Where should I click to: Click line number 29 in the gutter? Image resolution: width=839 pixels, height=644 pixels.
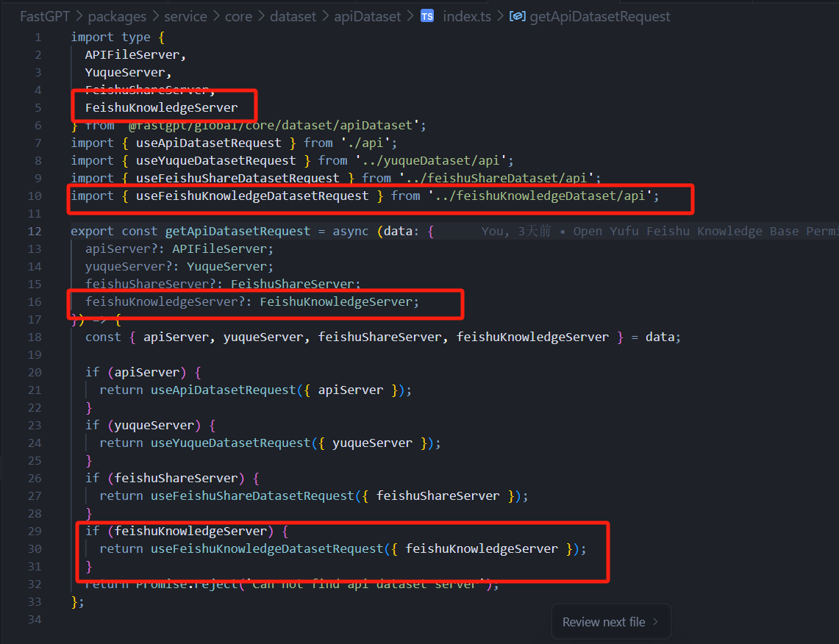click(x=35, y=531)
